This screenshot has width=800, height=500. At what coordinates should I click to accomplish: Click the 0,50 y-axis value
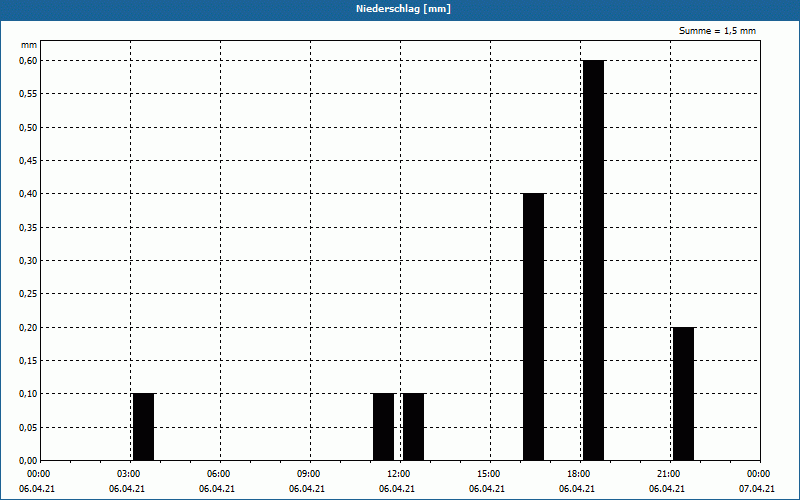click(28, 128)
